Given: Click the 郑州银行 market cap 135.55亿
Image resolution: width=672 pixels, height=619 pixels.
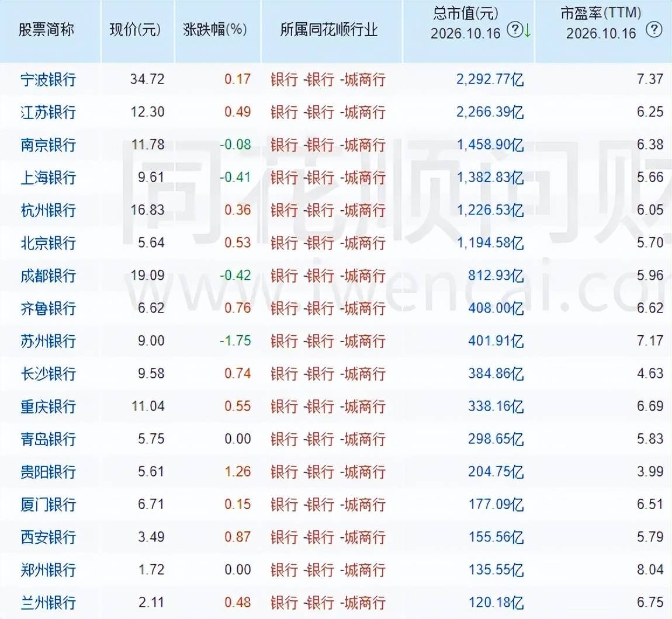Looking at the screenshot, I should 496,570.
